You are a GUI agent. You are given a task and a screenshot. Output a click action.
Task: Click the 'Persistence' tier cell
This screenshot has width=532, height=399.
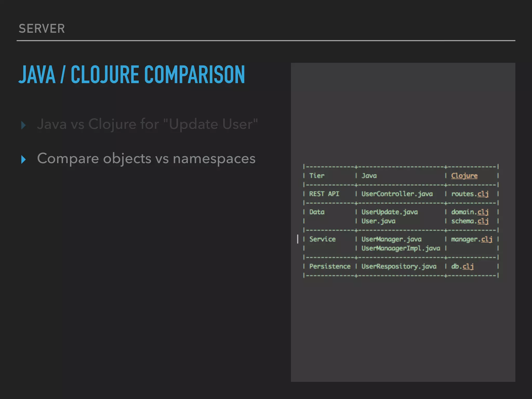330,267
